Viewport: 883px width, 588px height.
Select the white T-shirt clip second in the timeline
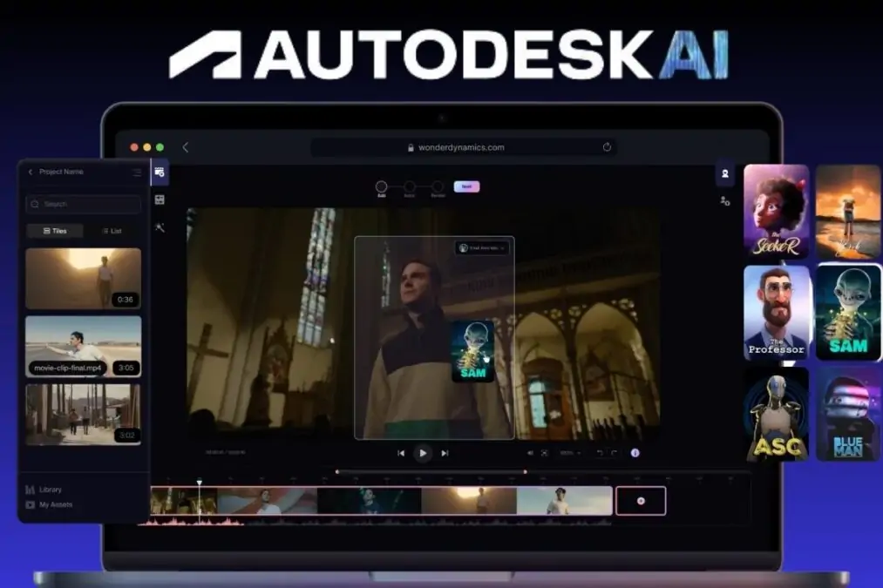(x=268, y=501)
